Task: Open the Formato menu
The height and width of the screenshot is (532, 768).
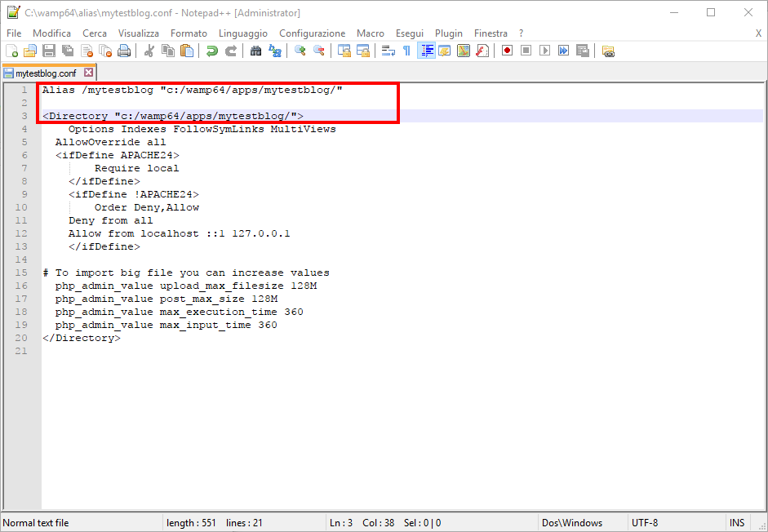Action: [x=189, y=33]
